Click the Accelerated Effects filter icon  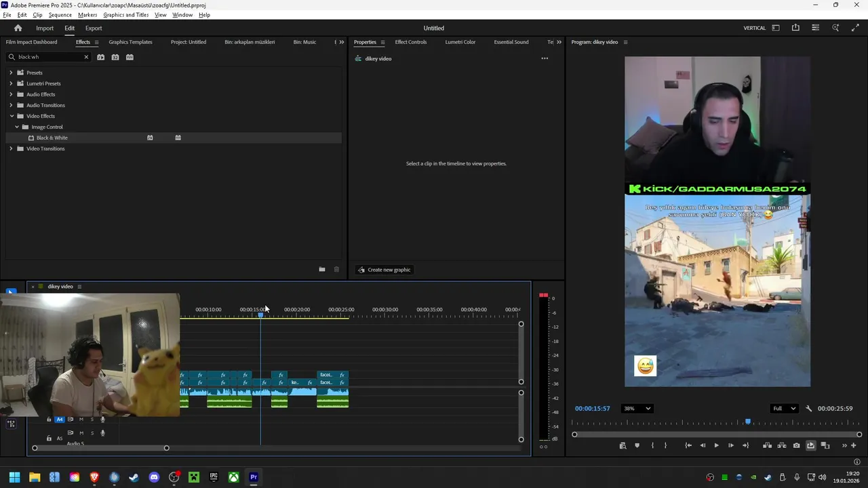(x=100, y=57)
